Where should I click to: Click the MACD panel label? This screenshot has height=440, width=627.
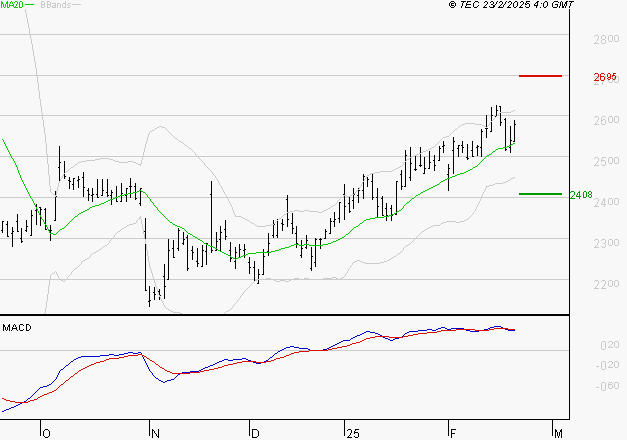point(17,328)
